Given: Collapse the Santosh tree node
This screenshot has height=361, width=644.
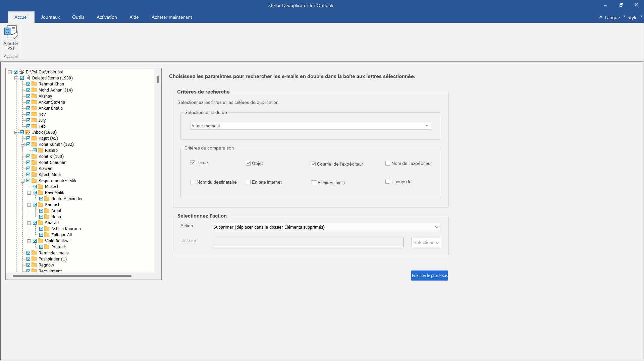Looking at the screenshot, I should click(29, 205).
